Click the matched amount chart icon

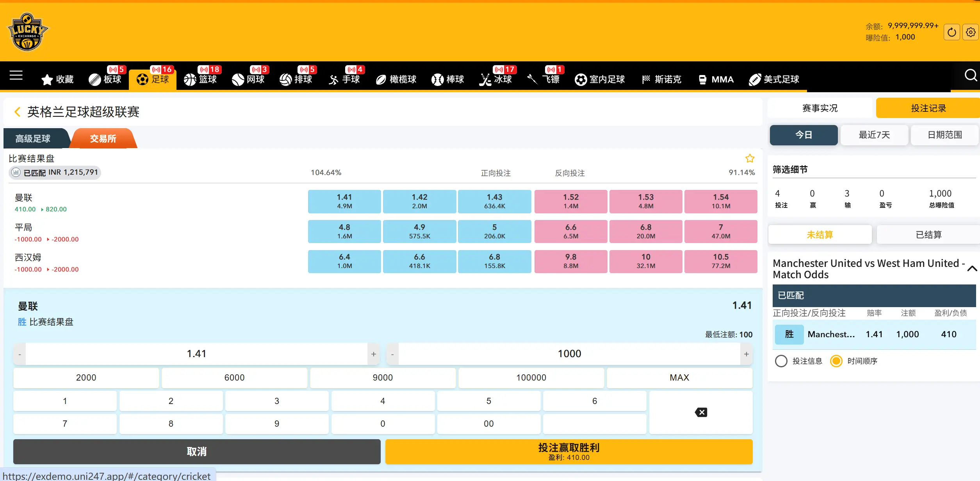pyautogui.click(x=16, y=172)
